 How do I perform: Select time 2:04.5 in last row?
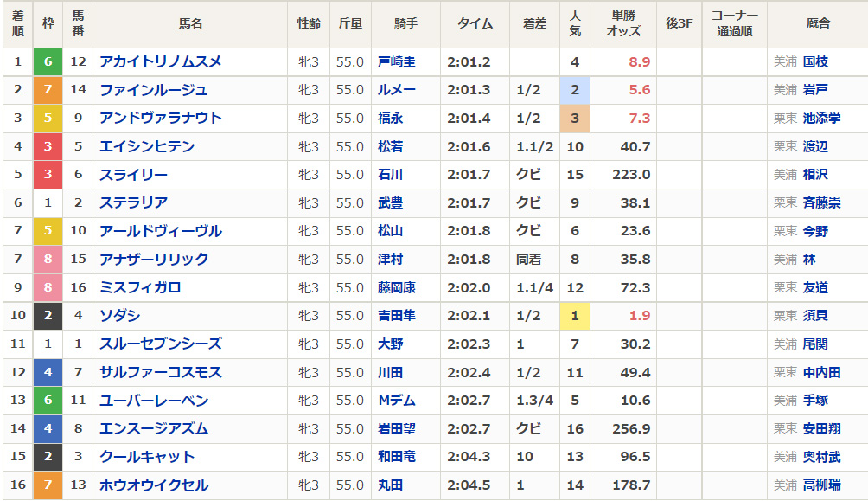[469, 485]
